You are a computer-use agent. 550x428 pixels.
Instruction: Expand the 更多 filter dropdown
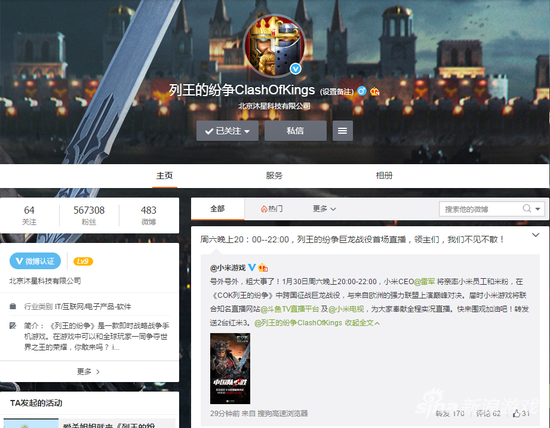coord(324,209)
